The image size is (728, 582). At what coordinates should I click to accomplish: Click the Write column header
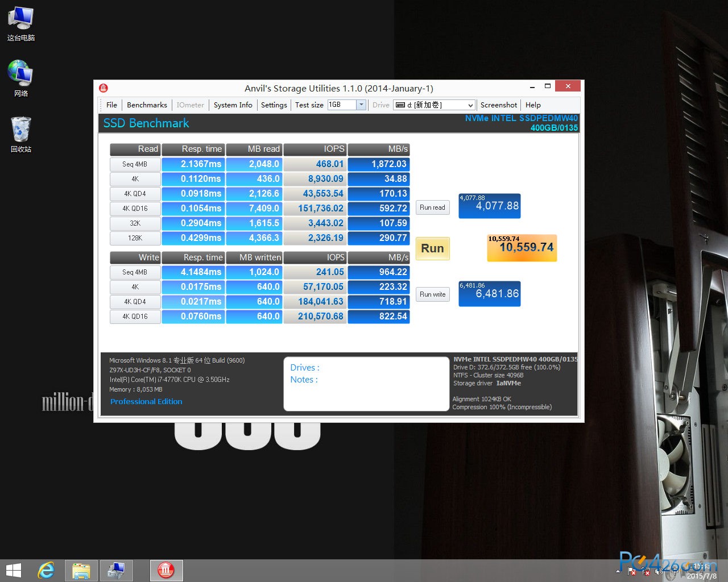click(135, 257)
